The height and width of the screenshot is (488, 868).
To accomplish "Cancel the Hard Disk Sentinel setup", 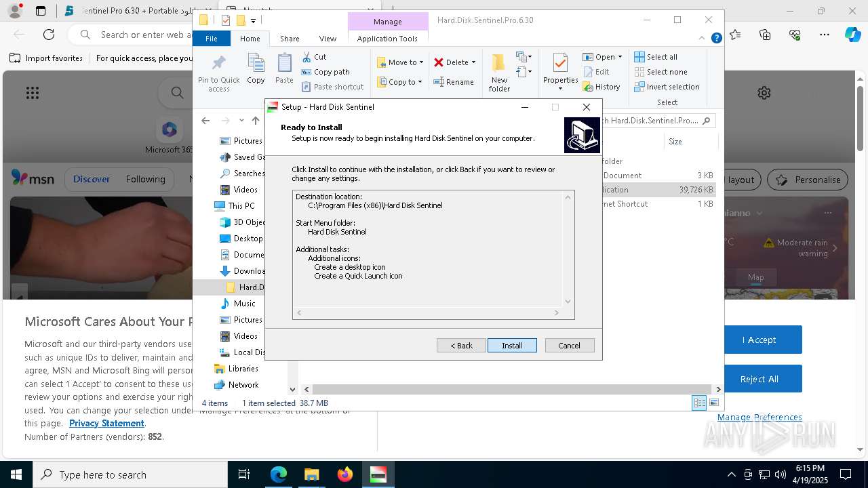I will [x=570, y=346].
